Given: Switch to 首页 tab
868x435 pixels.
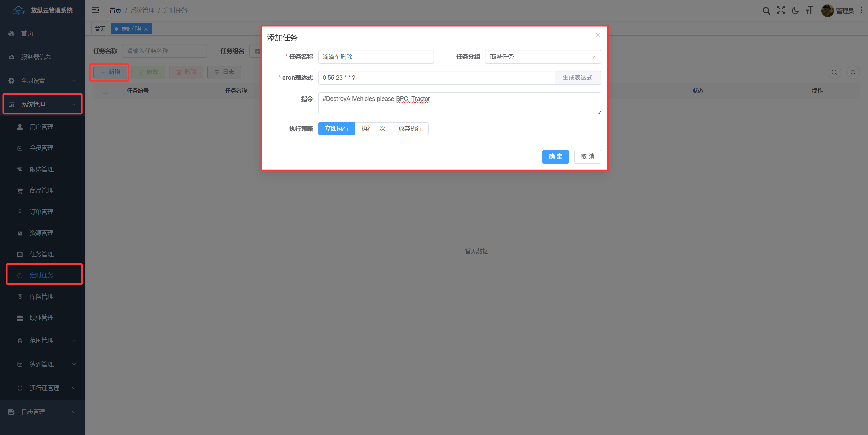Looking at the screenshot, I should [x=100, y=29].
